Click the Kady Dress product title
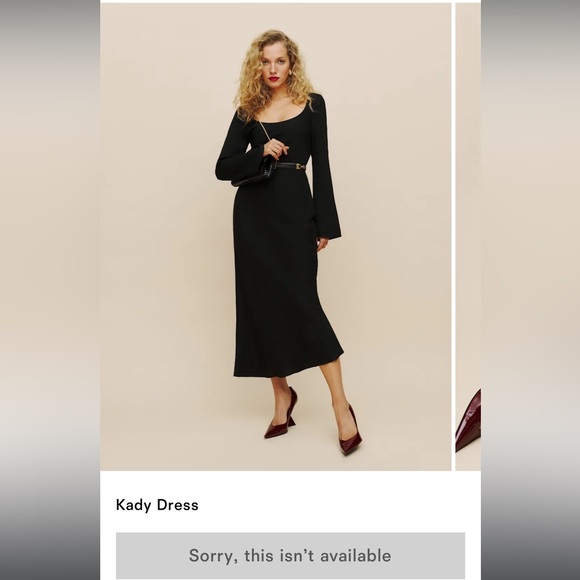This screenshot has width=580, height=580. click(x=157, y=505)
